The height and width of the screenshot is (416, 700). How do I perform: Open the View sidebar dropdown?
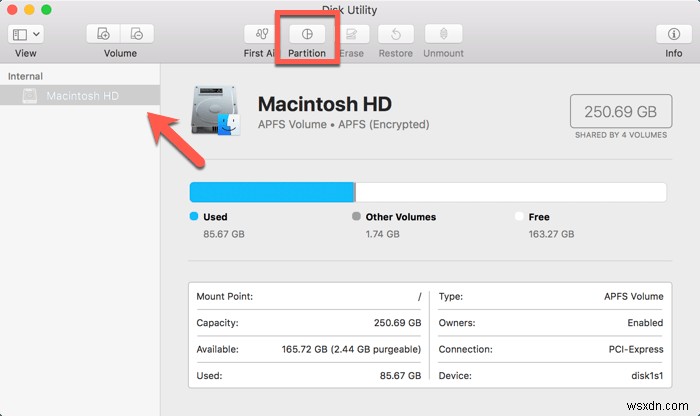[x=25, y=34]
